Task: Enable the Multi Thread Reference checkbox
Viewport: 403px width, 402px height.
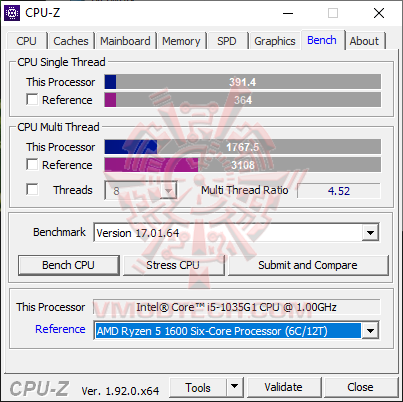Action: point(32,164)
